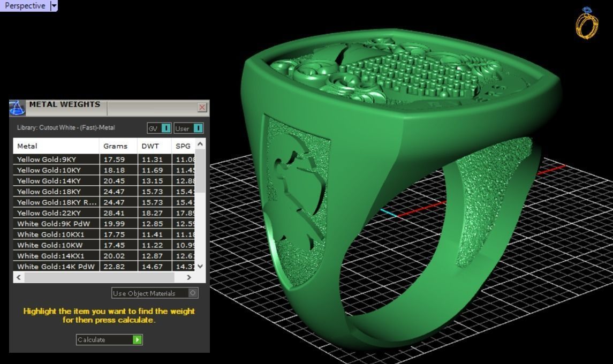613x364 pixels.
Task: Select the Yellow Gold:18KY R... row
Action: [x=104, y=202]
